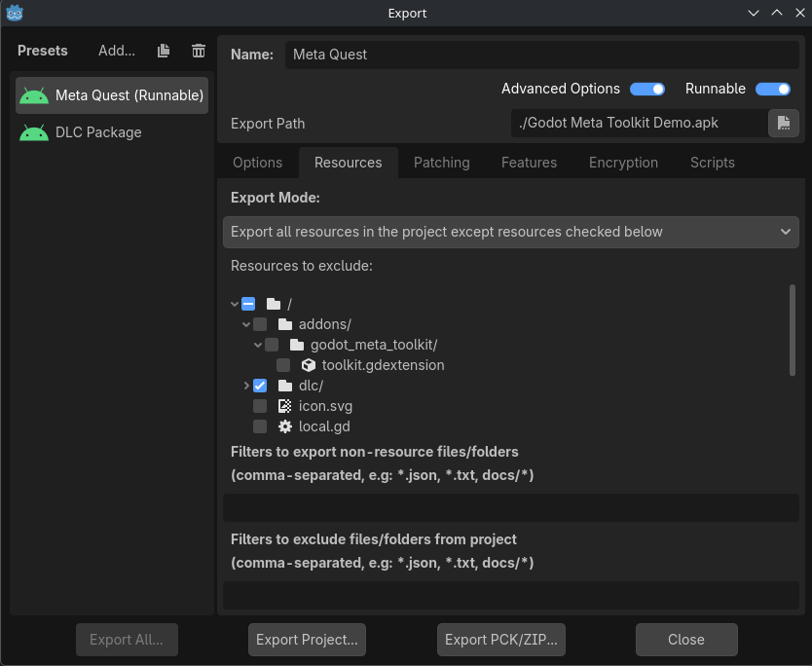Click the toolkit.gdextension file icon
Screen dimensions: 812x666
coord(308,365)
